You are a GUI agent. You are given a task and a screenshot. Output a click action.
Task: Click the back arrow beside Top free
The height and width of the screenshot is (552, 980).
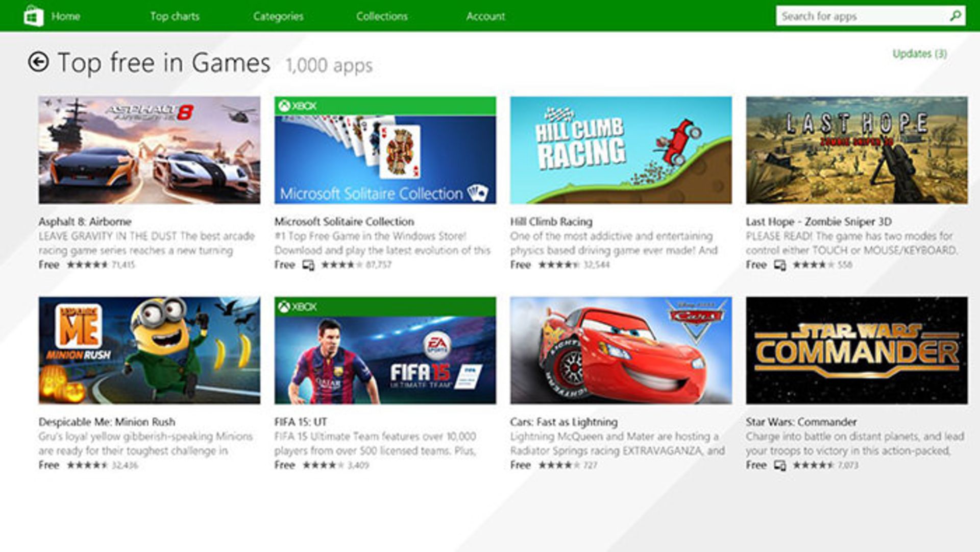[x=39, y=62]
